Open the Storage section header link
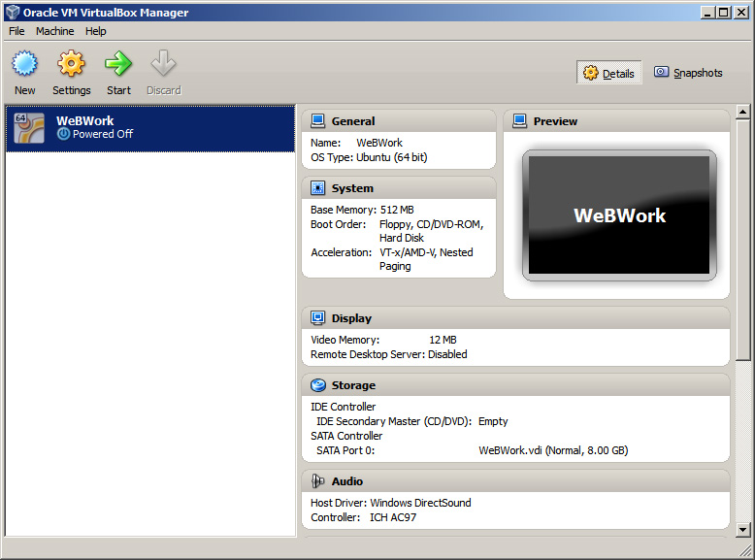The image size is (755, 560). (353, 385)
